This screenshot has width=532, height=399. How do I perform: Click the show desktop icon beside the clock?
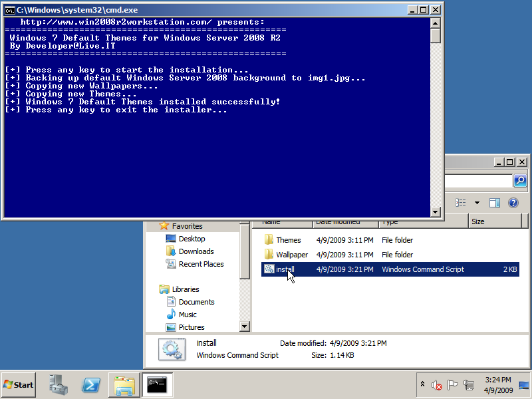click(x=524, y=386)
